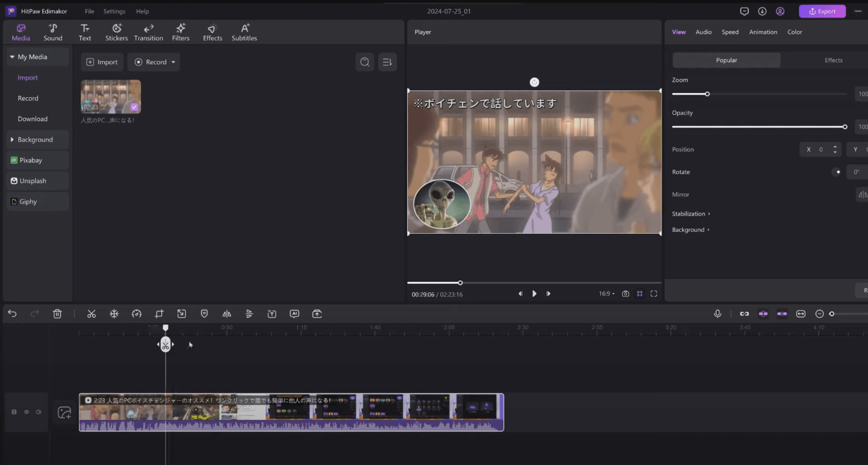Click the Freeze Frame snowflake icon
Screen dimensions: 868x465
[113, 314]
